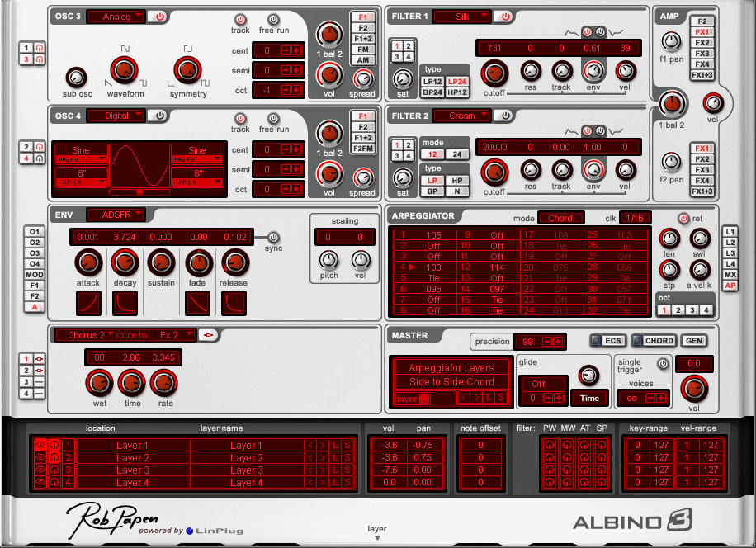Open OSC 4 Digital type dropdown
Viewport: 756px width, 548px height.
click(116, 116)
